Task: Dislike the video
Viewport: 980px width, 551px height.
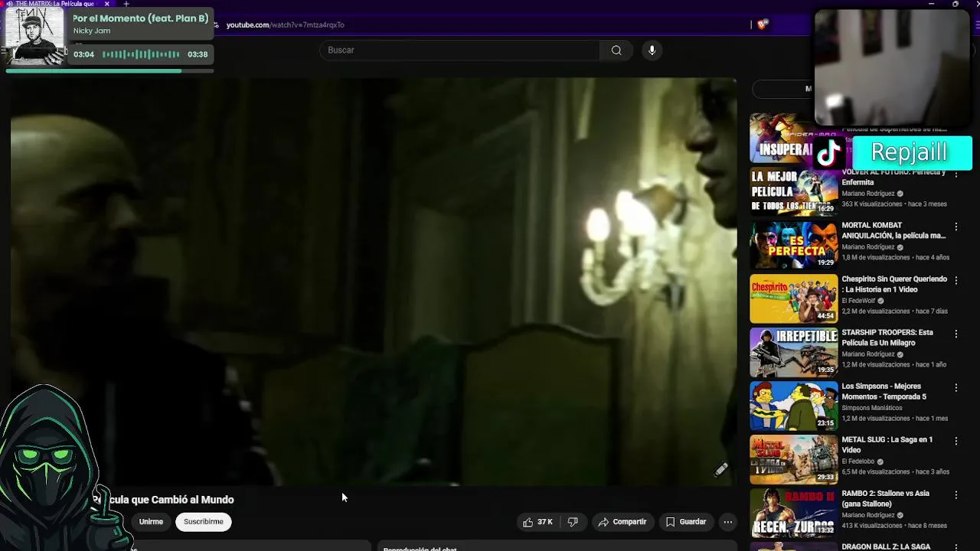Action: tap(573, 522)
